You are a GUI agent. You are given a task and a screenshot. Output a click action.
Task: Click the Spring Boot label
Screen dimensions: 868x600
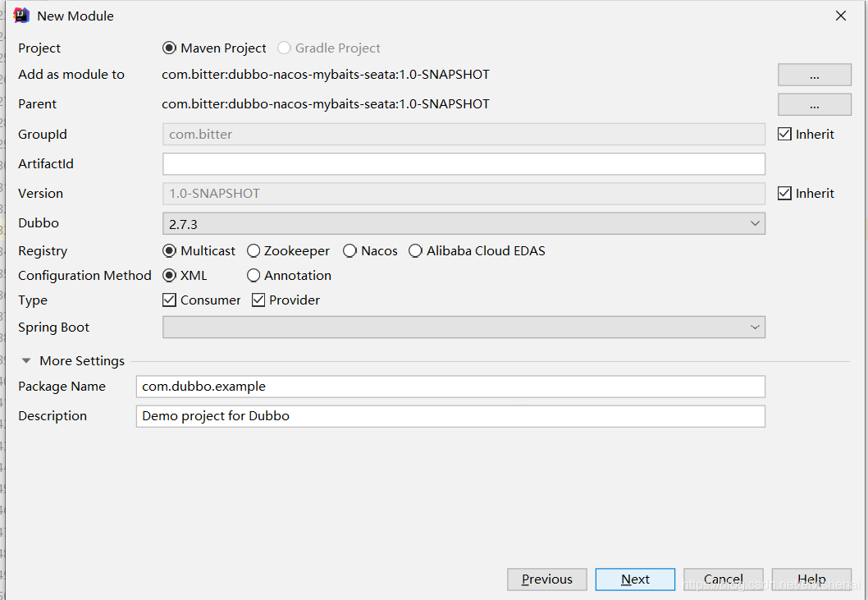(53, 327)
